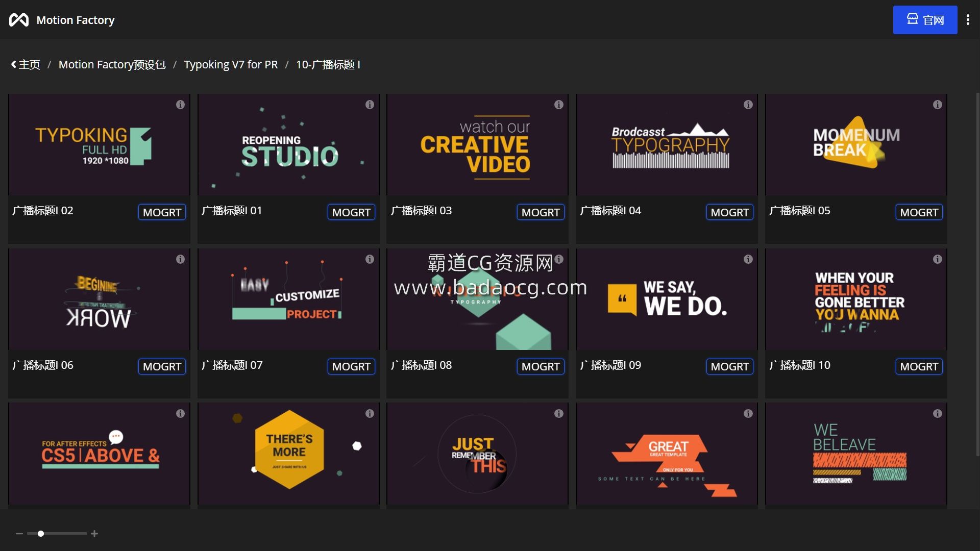Click MOGRT badge for 广播标题I 07
This screenshot has width=980, height=551.
(x=351, y=366)
